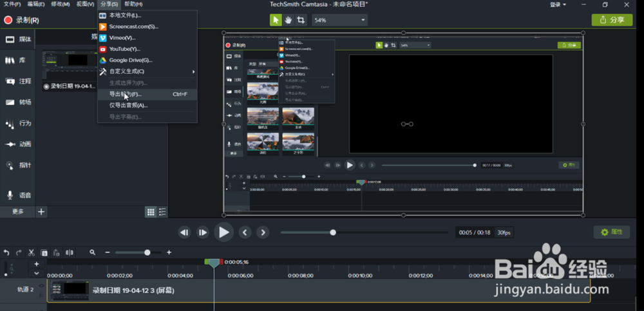Select Google Drive share option
The height and width of the screenshot is (311, 644).
(x=147, y=60)
